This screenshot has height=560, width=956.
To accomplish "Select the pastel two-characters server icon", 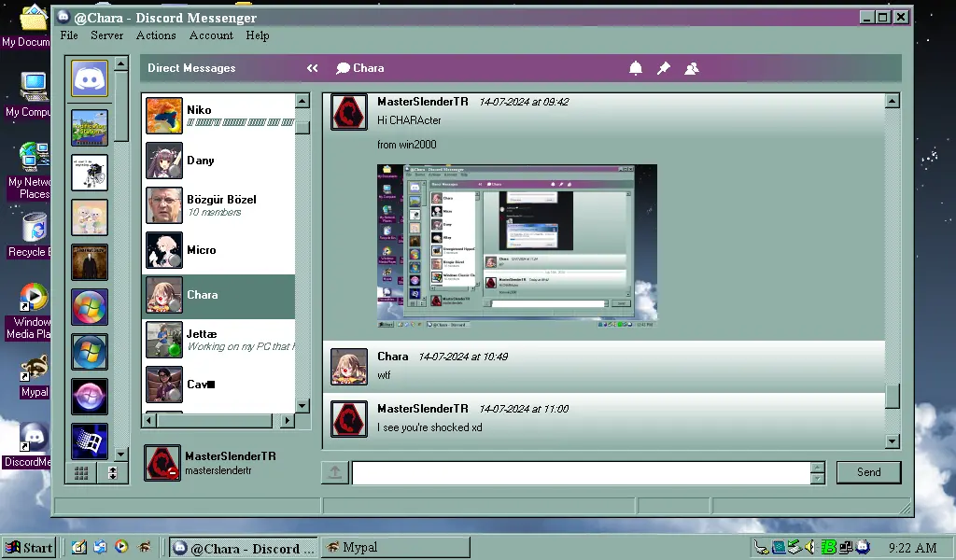I will click(90, 217).
